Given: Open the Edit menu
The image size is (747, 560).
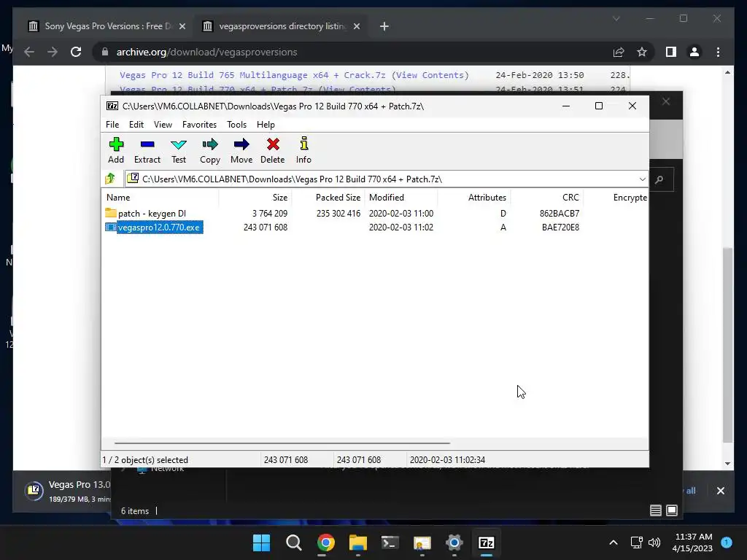Looking at the screenshot, I should (136, 125).
